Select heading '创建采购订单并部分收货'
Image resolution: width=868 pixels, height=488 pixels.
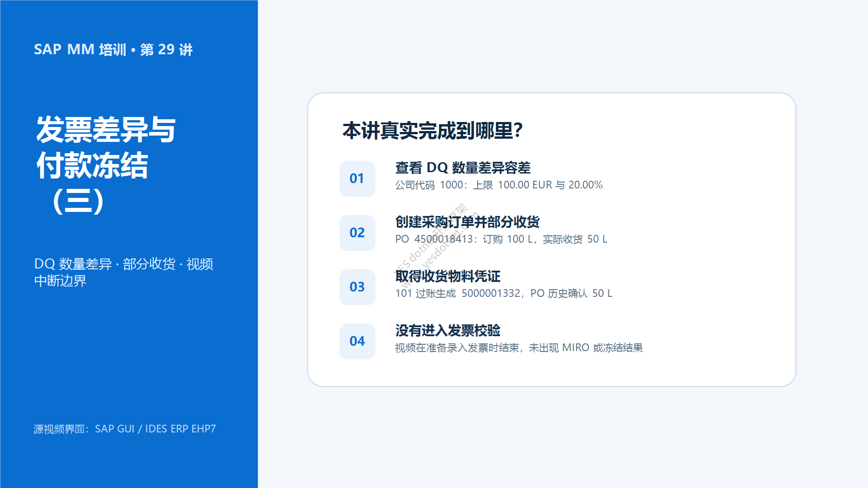click(x=467, y=222)
